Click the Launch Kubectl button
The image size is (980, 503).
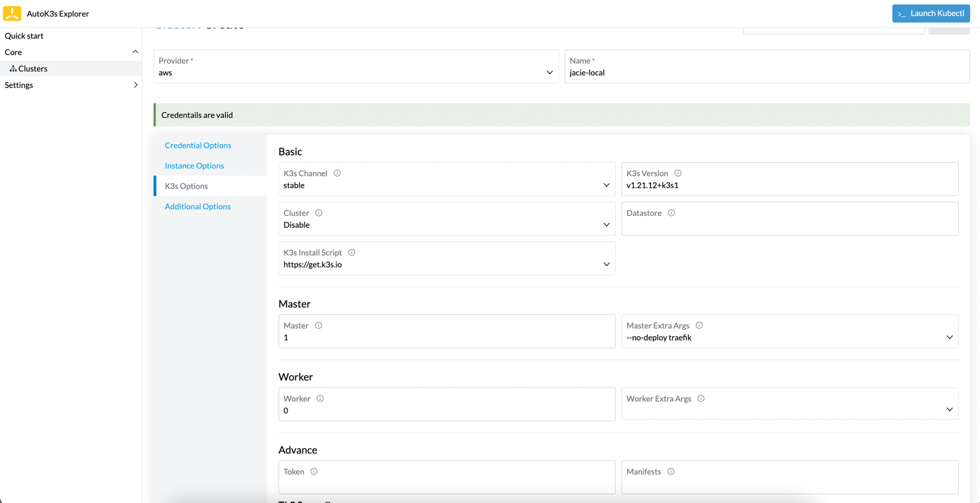(x=931, y=13)
